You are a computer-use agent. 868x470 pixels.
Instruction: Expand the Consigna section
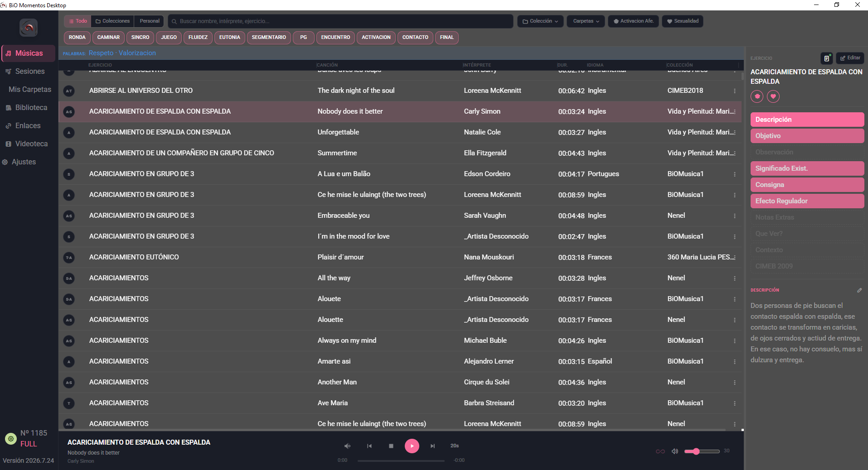click(807, 185)
